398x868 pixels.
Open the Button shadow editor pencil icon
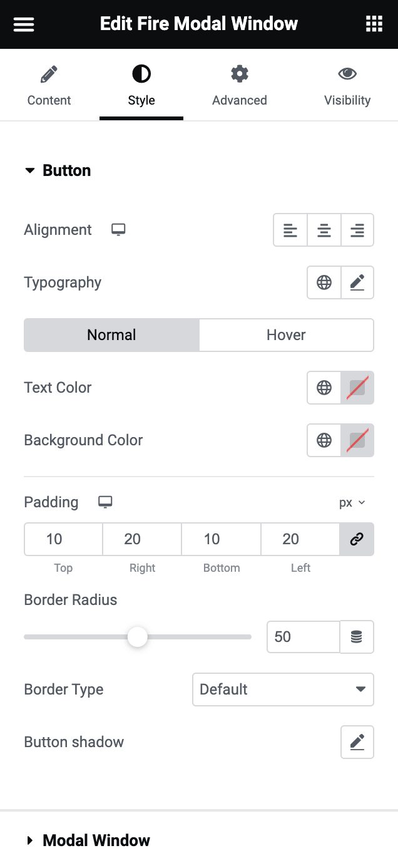357,742
